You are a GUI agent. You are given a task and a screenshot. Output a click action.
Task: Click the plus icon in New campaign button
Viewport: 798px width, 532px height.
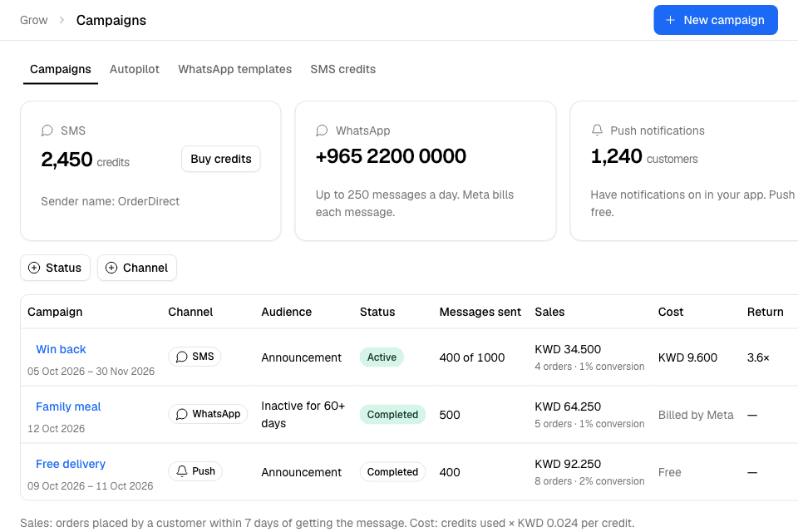pyautogui.click(x=670, y=20)
